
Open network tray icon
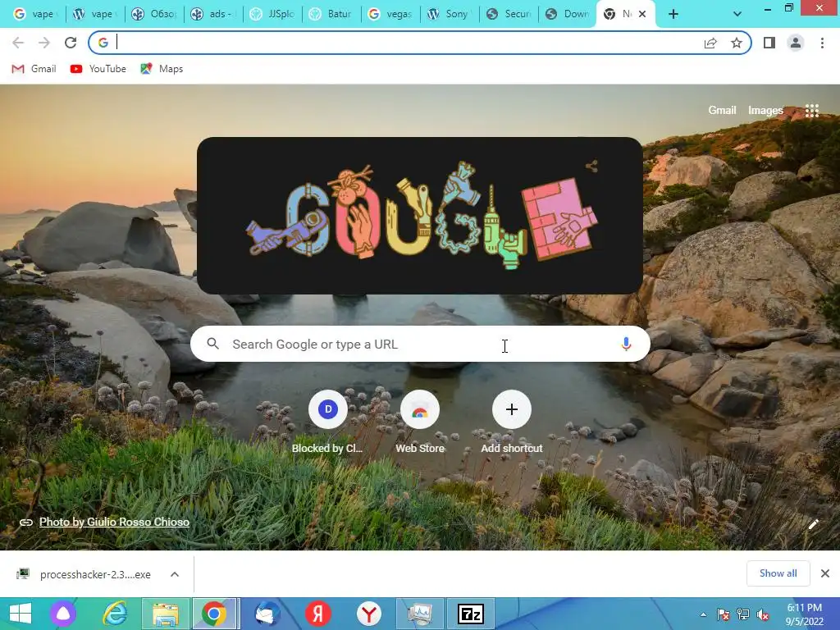[x=743, y=615]
